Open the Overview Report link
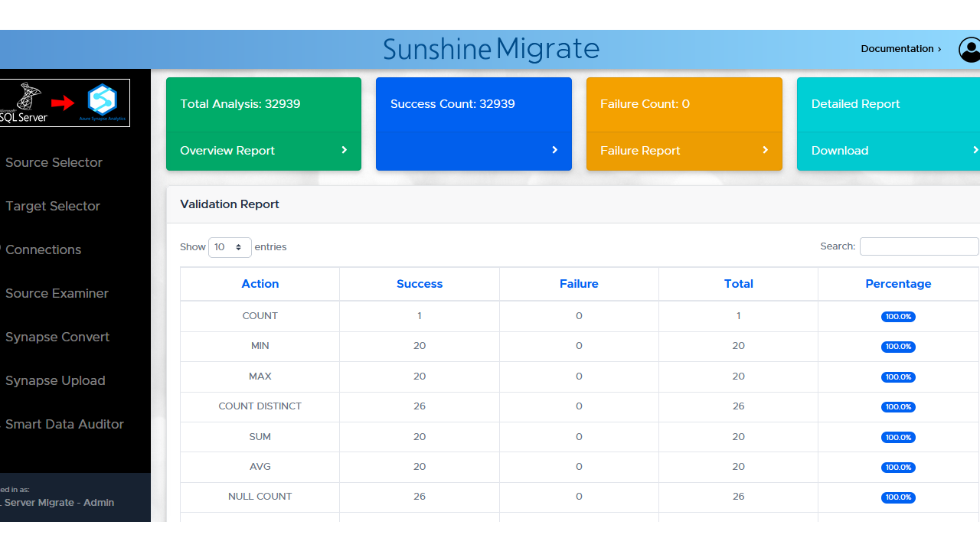 (227, 151)
